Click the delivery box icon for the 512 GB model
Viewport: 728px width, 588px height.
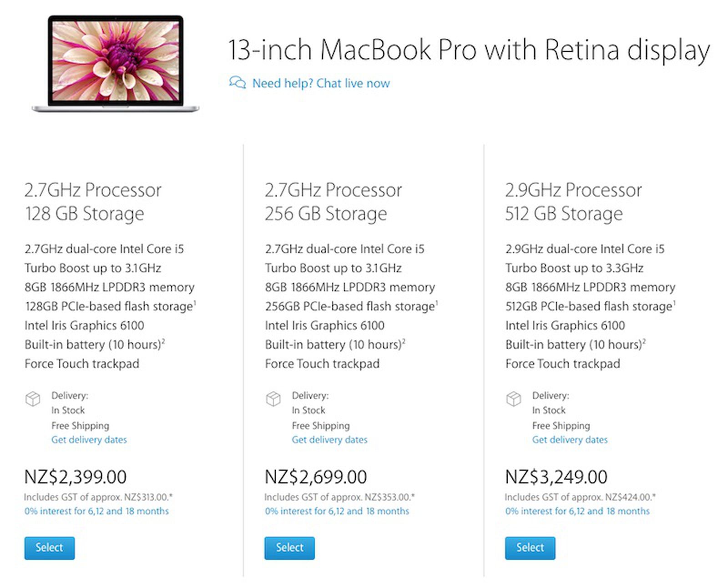[513, 399]
